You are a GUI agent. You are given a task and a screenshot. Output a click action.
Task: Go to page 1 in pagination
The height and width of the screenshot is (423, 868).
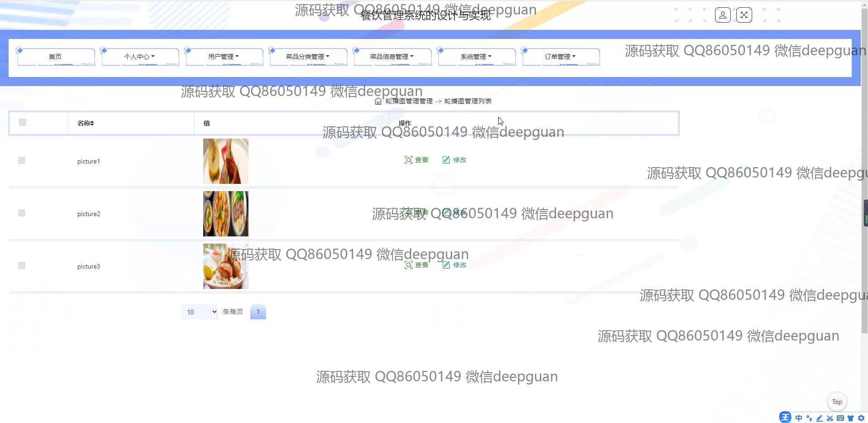(x=258, y=312)
